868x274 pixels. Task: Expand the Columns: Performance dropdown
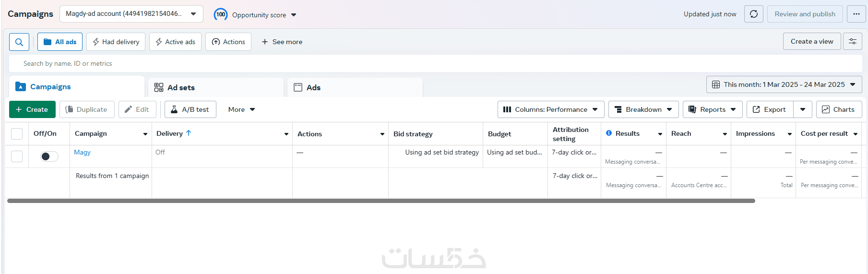[550, 109]
